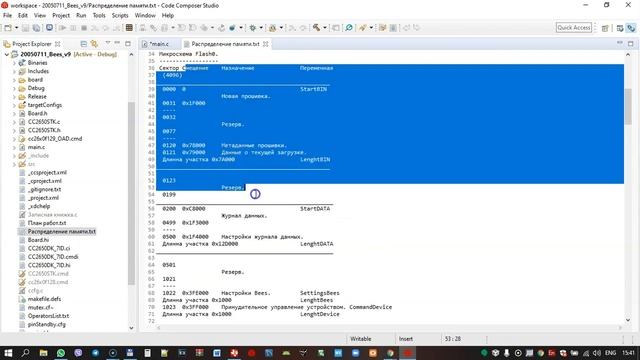The width and height of the screenshot is (640, 360).
Task: Click the New file toolbar icon
Action: click(8, 28)
